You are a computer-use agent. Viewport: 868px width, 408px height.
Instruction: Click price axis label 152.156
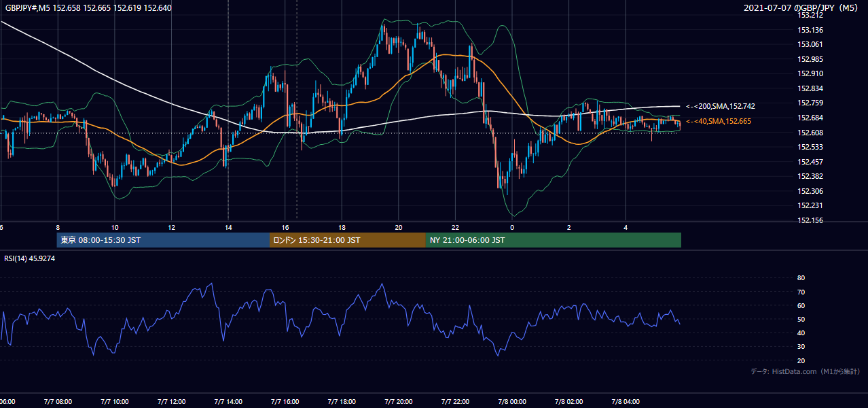click(810, 220)
